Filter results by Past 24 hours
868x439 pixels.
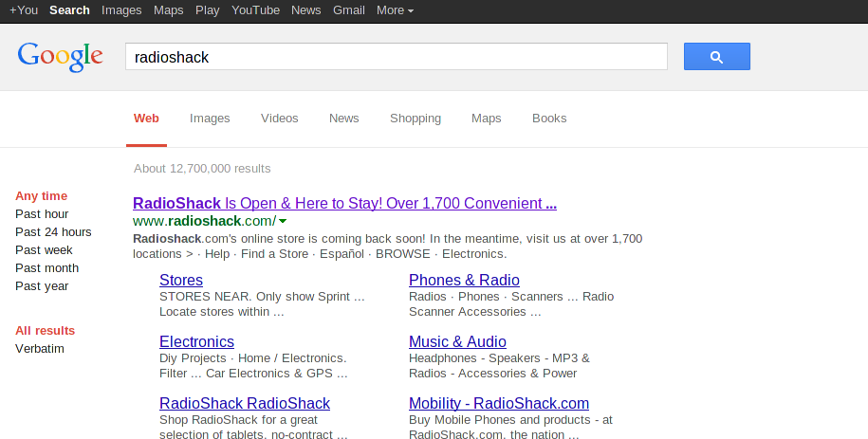pyautogui.click(x=53, y=232)
